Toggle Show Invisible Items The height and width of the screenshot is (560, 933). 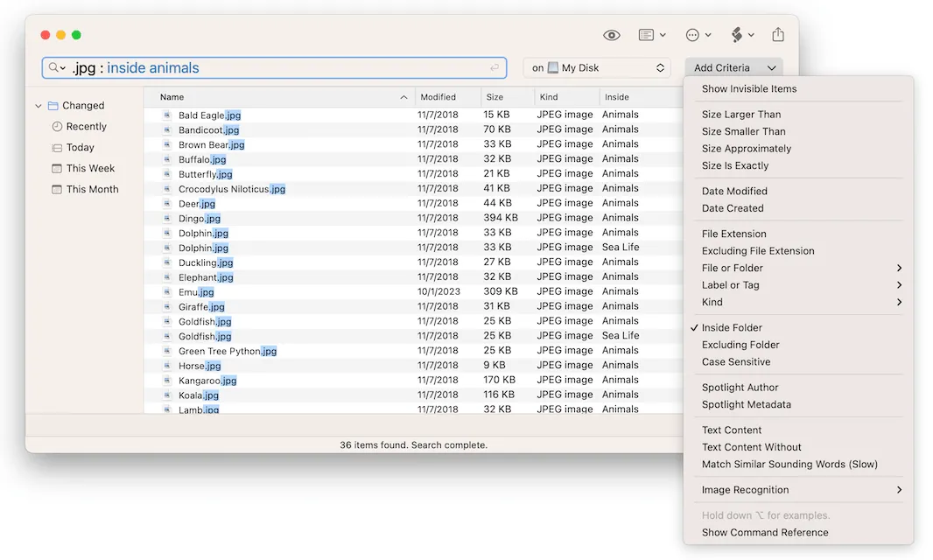(748, 88)
